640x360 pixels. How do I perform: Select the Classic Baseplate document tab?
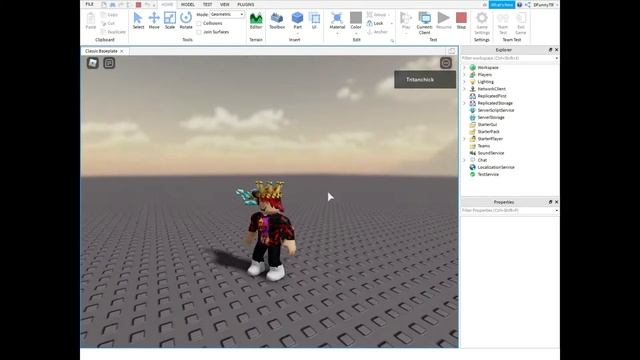click(101, 51)
